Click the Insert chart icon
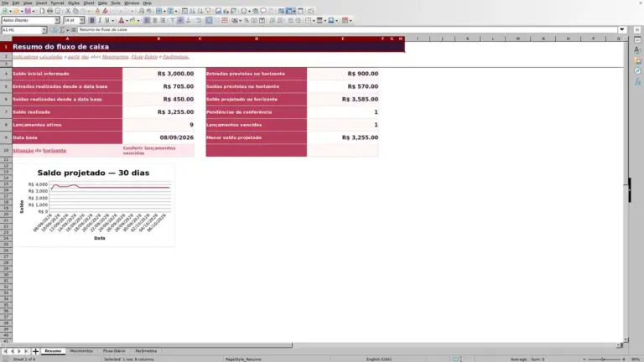Viewport: 644px width, 362px height. (x=226, y=11)
